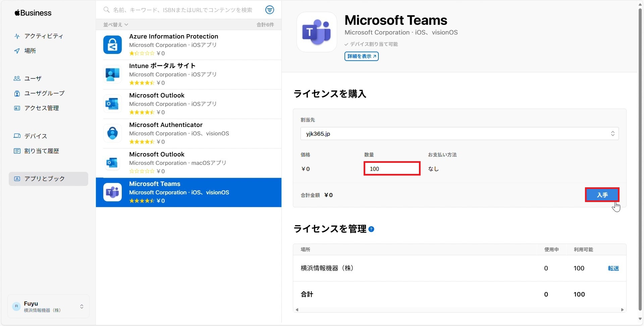Click the 数量 quantity input field

tap(392, 169)
